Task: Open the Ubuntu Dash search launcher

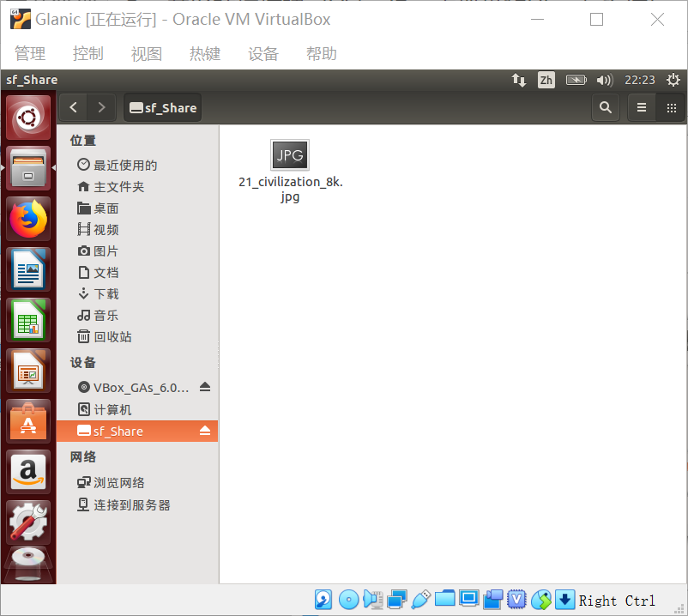Action: pyautogui.click(x=28, y=118)
